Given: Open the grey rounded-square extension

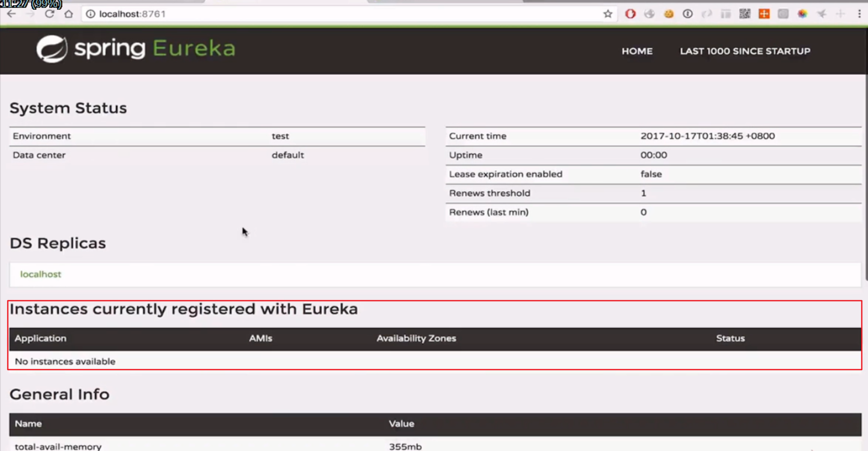Looking at the screenshot, I should pos(783,14).
